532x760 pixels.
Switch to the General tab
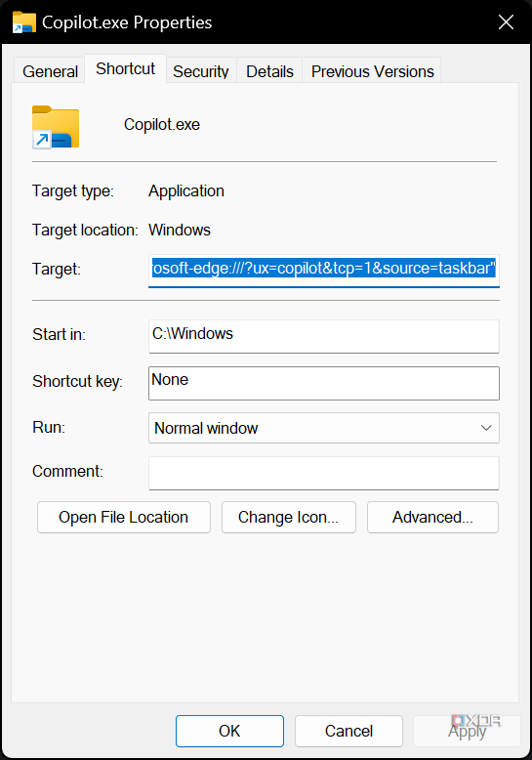coord(50,71)
